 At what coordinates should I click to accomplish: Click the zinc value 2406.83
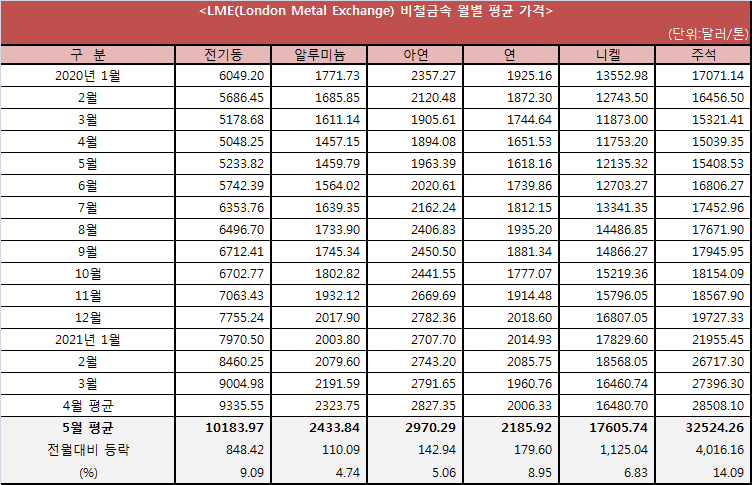[433, 230]
